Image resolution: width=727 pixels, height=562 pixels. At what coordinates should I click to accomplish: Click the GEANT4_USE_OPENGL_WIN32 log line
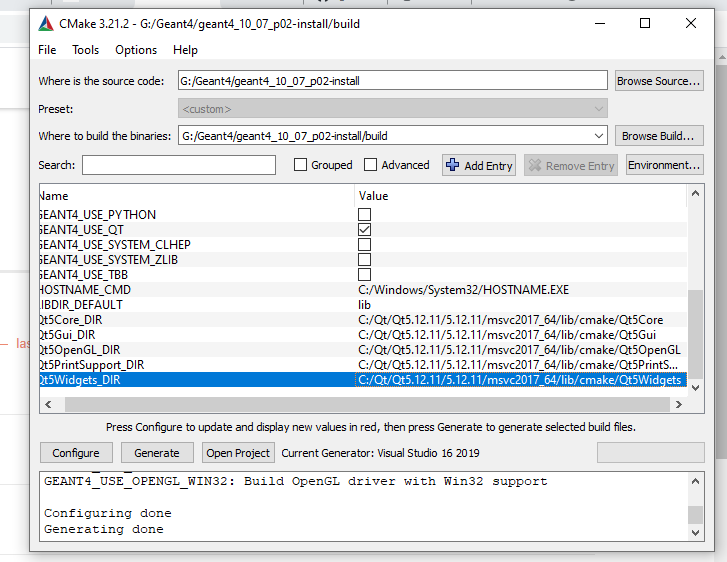[296, 481]
